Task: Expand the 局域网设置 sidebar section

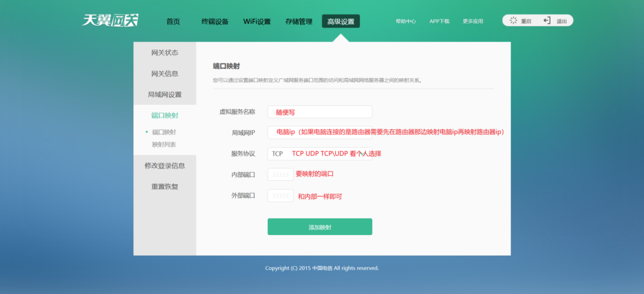Action: click(x=165, y=95)
